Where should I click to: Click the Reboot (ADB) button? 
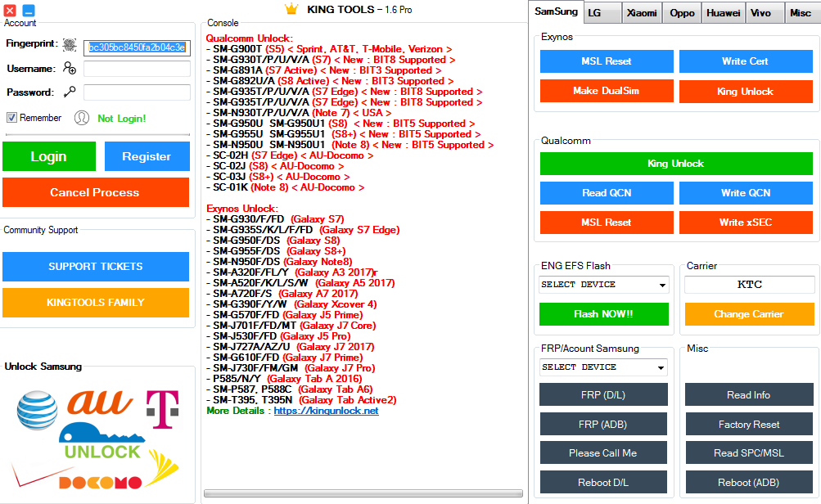[x=749, y=482]
